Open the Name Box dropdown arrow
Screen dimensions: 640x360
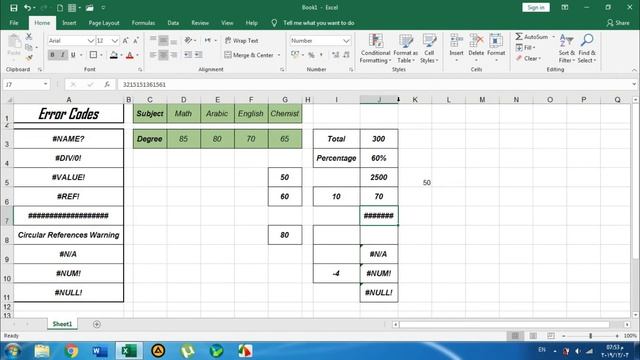[x=45, y=84]
